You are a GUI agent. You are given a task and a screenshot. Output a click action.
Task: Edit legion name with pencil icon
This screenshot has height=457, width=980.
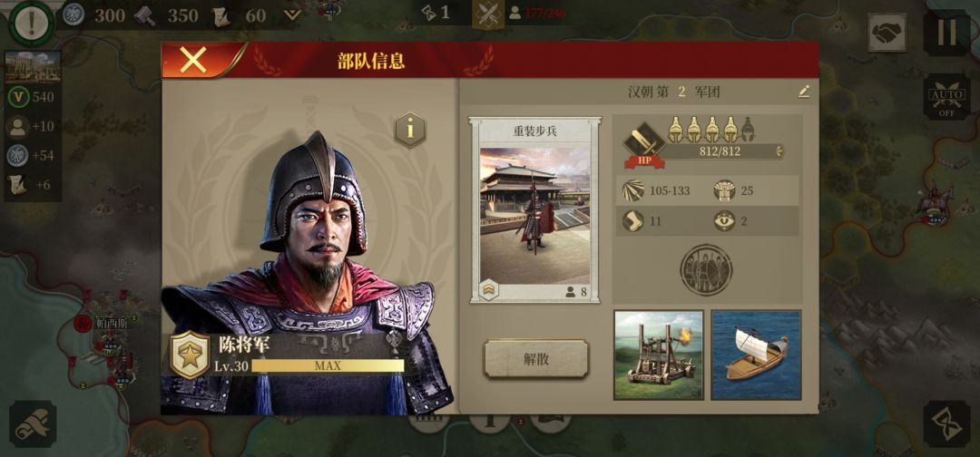(804, 92)
